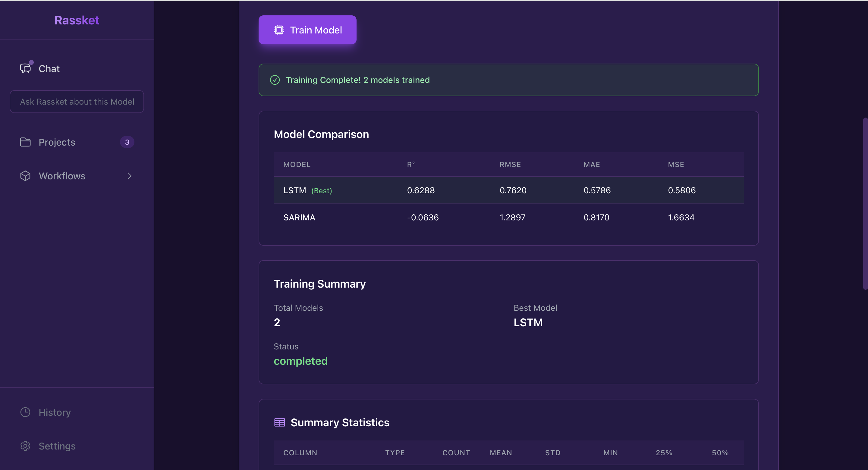Click the green checkmark in training banner
Screen dimensions: 868x470
(x=275, y=80)
